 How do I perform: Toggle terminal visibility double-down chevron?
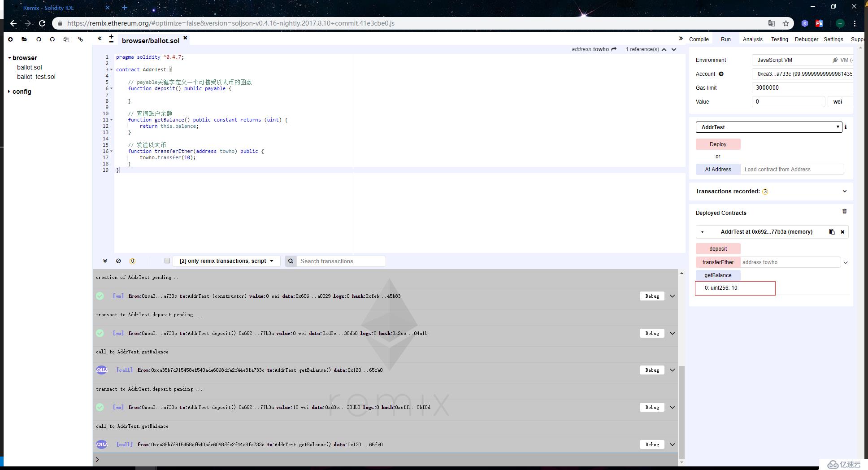point(105,261)
